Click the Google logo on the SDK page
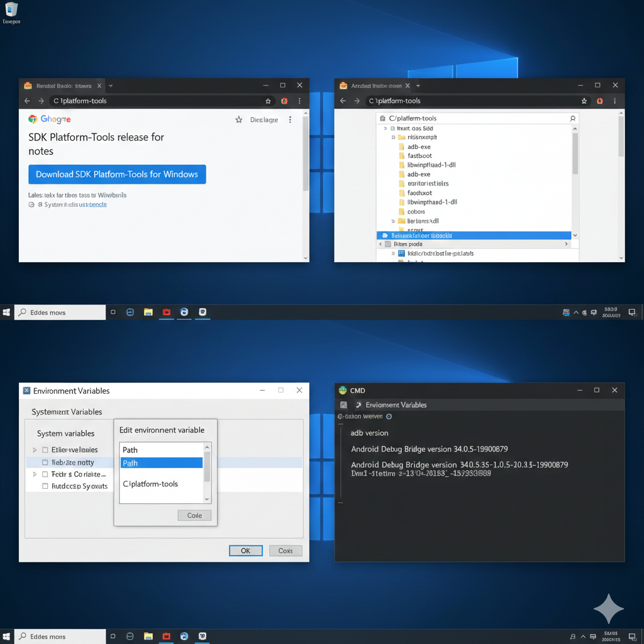Viewport: 644px width, 644px height. click(x=49, y=119)
